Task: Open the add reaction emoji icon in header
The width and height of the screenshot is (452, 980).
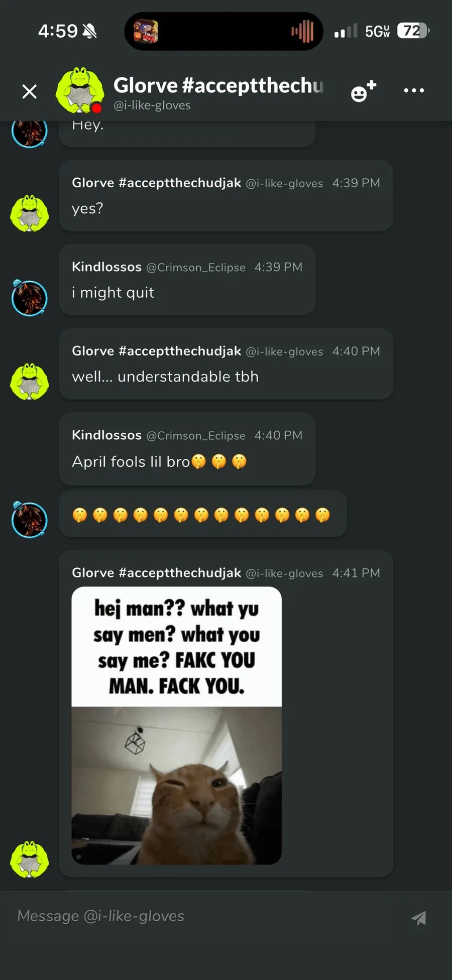Action: (x=363, y=91)
